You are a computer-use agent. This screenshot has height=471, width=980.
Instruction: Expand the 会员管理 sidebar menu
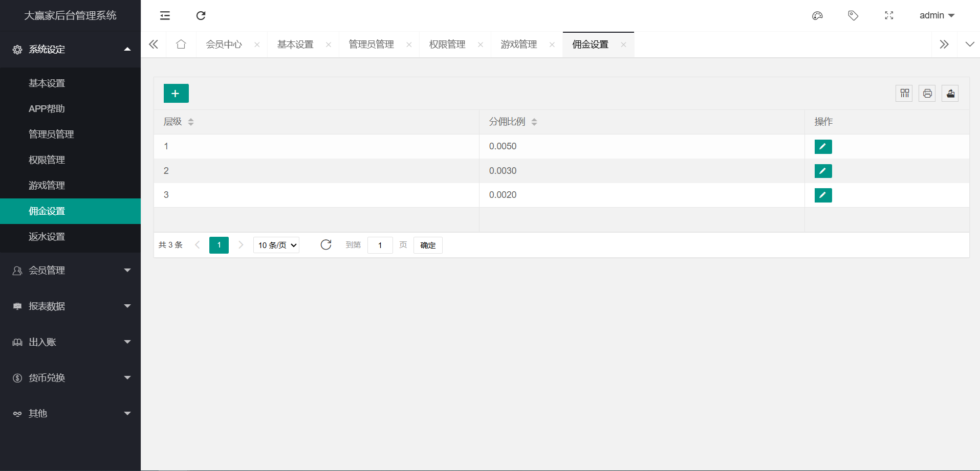tap(70, 271)
